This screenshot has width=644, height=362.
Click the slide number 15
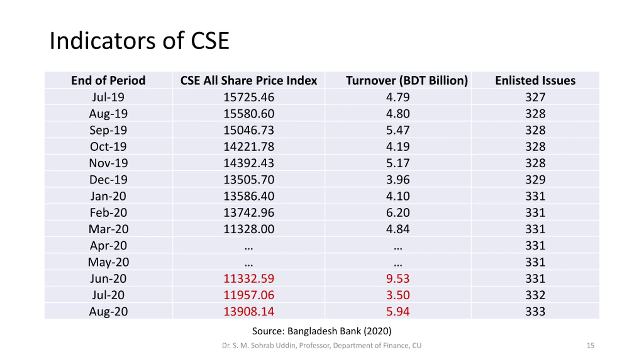tap(590, 345)
